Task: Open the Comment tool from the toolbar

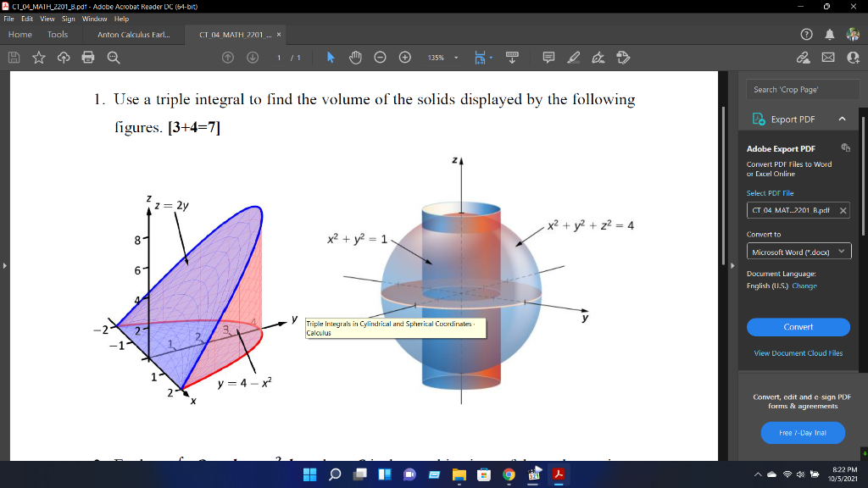Action: tap(548, 58)
